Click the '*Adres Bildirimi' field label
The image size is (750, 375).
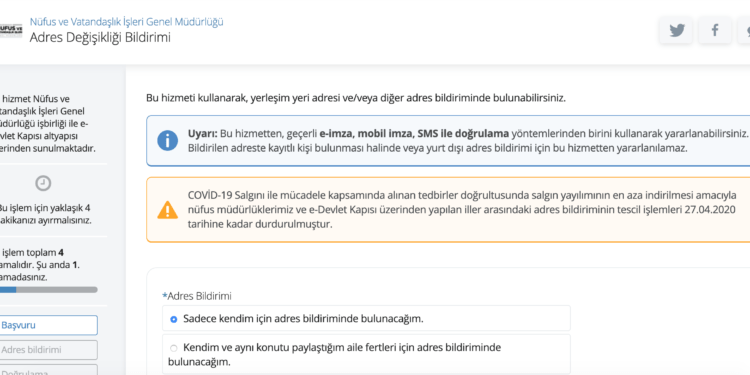pyautogui.click(x=197, y=296)
